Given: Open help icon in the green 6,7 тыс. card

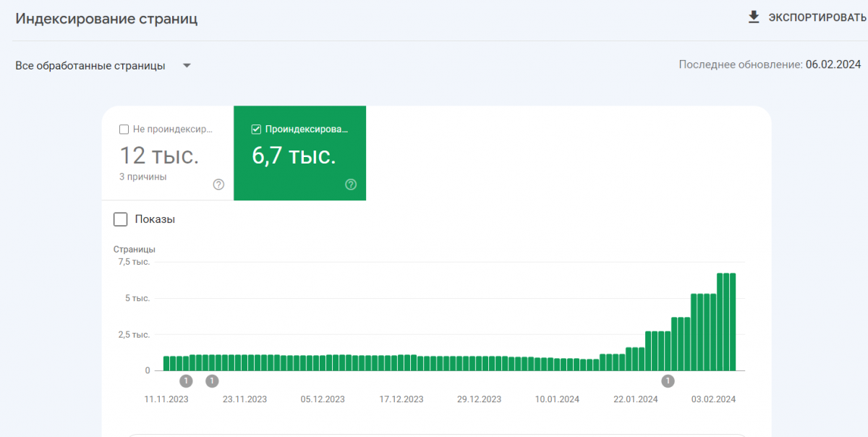Looking at the screenshot, I should 351,184.
